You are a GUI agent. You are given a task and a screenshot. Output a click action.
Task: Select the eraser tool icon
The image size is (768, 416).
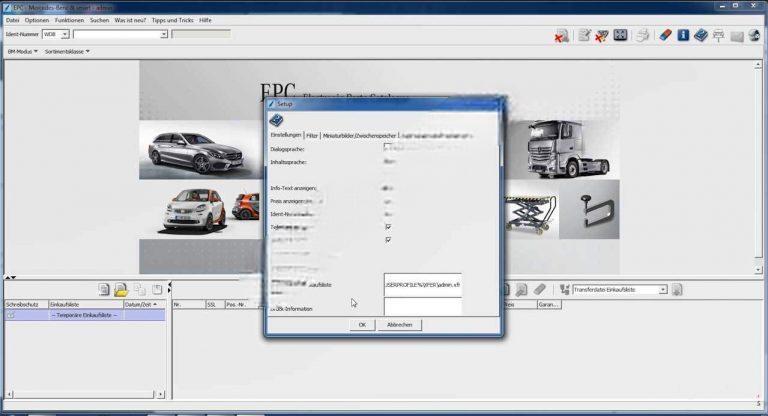click(x=665, y=35)
